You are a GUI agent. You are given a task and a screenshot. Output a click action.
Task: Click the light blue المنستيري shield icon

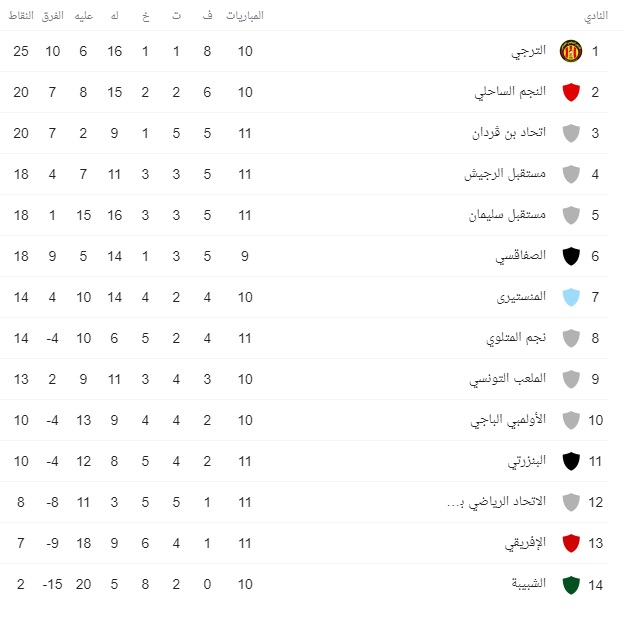tap(571, 297)
